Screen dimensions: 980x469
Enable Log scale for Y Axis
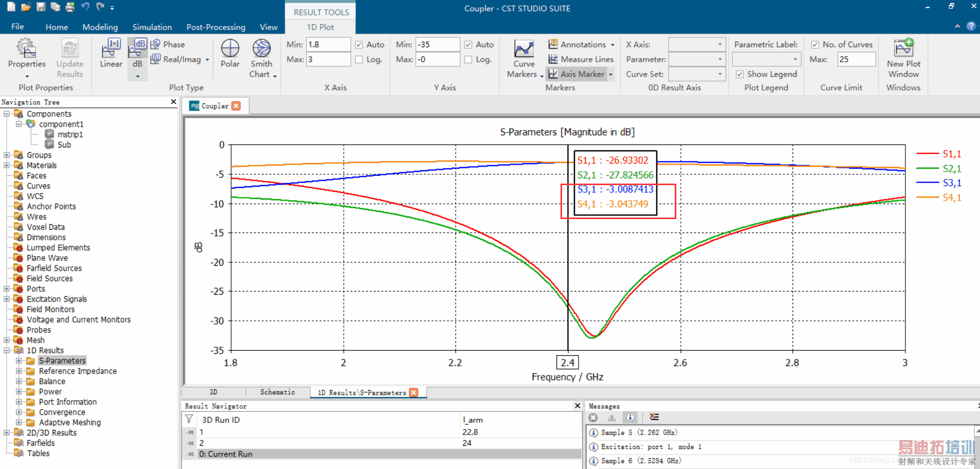[468, 60]
